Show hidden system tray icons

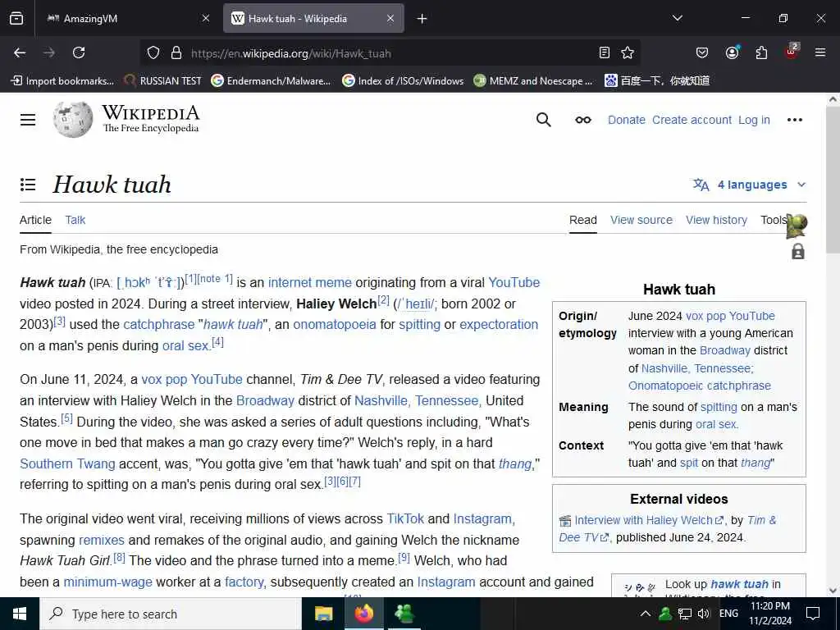pos(646,614)
